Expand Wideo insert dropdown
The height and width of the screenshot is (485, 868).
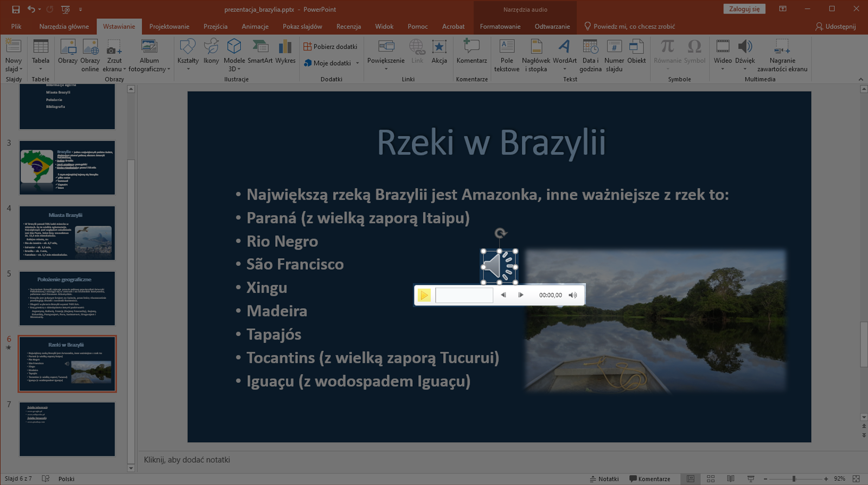tap(723, 69)
